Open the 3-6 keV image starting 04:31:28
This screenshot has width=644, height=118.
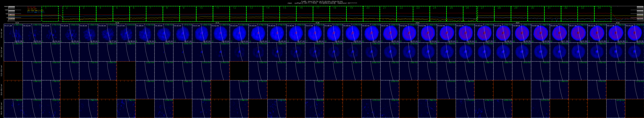(x=13, y=33)
